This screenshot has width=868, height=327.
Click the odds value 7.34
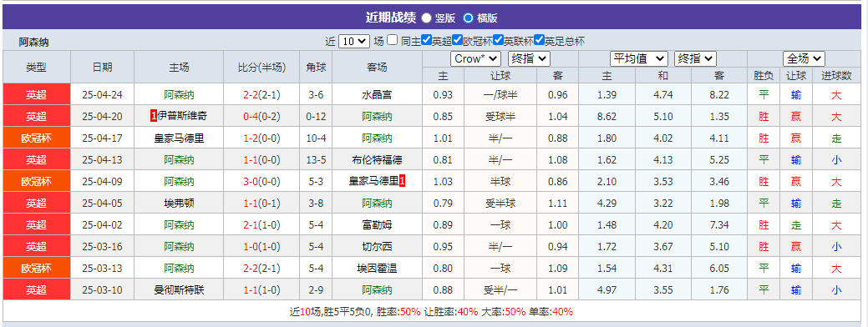pos(719,225)
